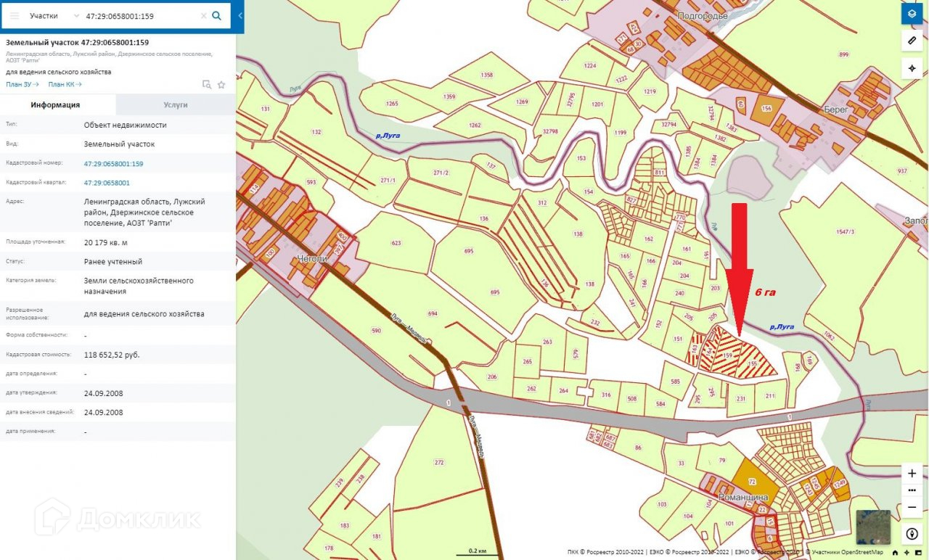Switch to the Информация tab
The height and width of the screenshot is (560, 929).
pyautogui.click(x=56, y=104)
